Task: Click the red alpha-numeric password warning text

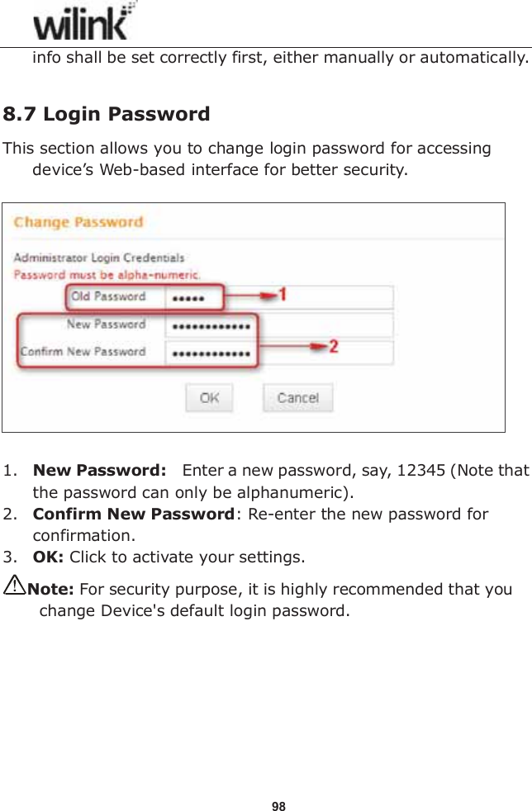Action: (107, 273)
